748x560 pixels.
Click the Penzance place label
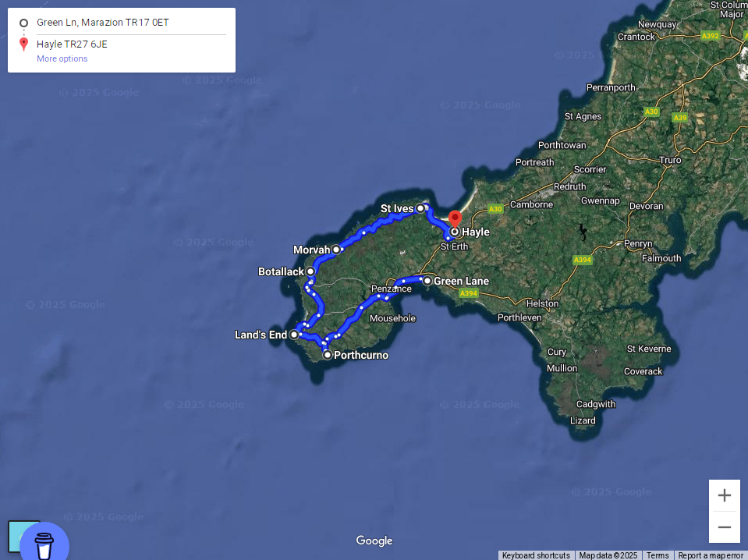[392, 289]
